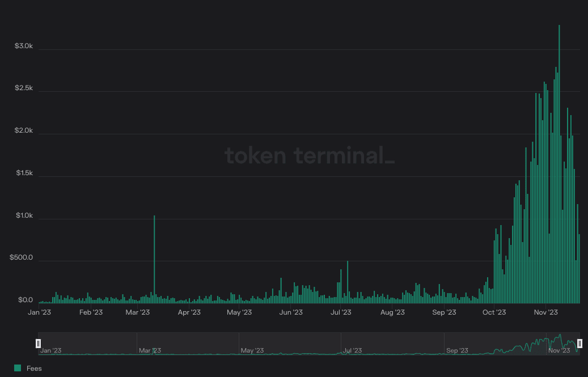Grab the left range navigator handle

point(38,344)
